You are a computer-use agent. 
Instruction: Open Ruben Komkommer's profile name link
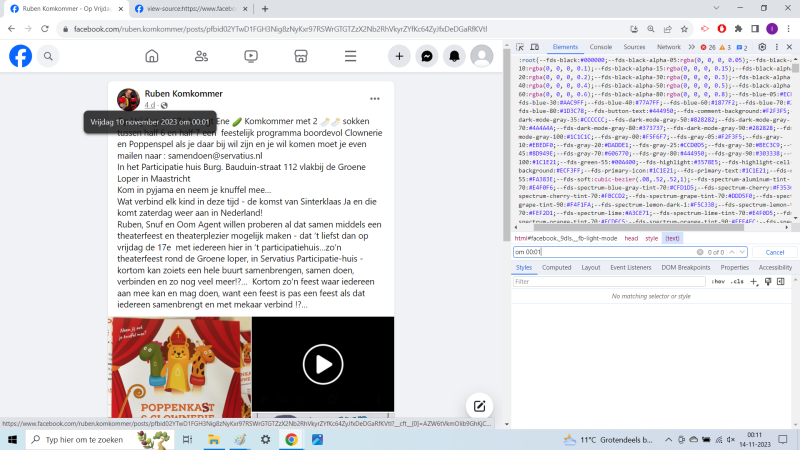coord(183,93)
